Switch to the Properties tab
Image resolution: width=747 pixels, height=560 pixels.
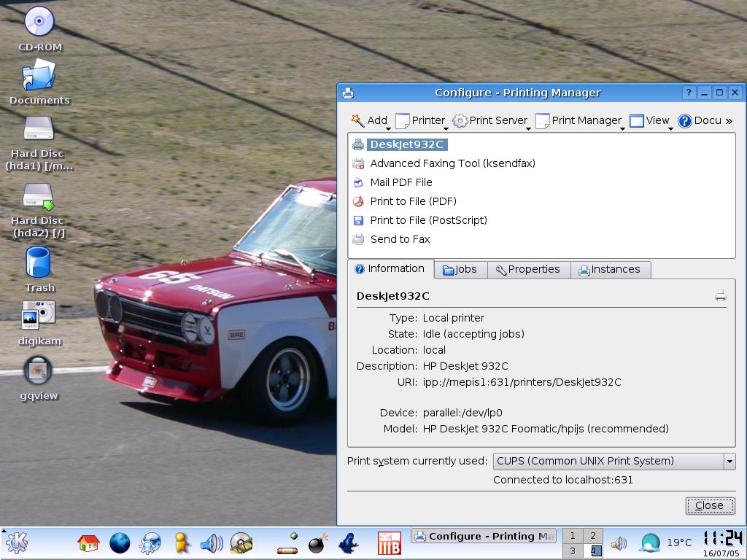click(528, 270)
